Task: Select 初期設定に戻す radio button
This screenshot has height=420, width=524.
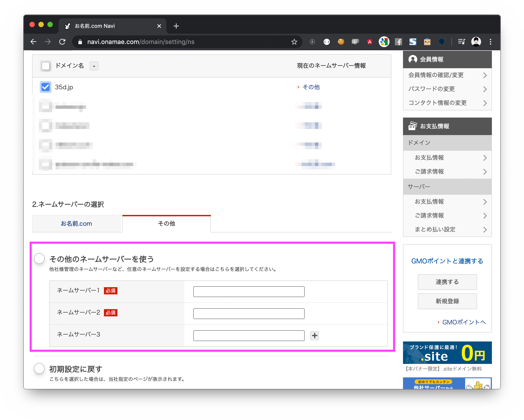Action: tap(39, 368)
